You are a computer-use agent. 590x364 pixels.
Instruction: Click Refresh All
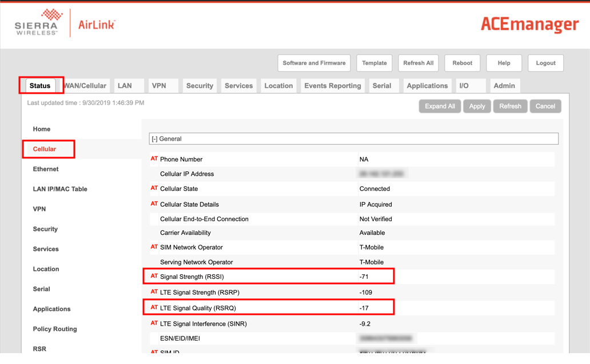[x=418, y=63]
